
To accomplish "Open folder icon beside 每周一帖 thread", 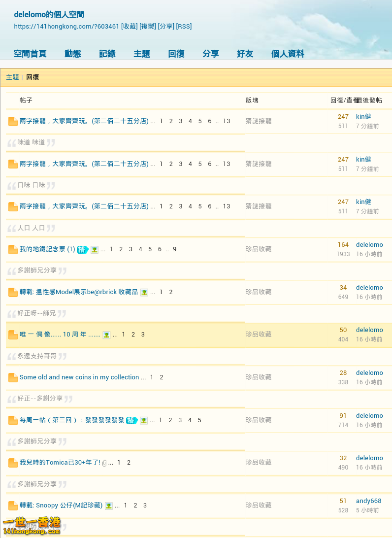I will pyautogui.click(x=13, y=420).
